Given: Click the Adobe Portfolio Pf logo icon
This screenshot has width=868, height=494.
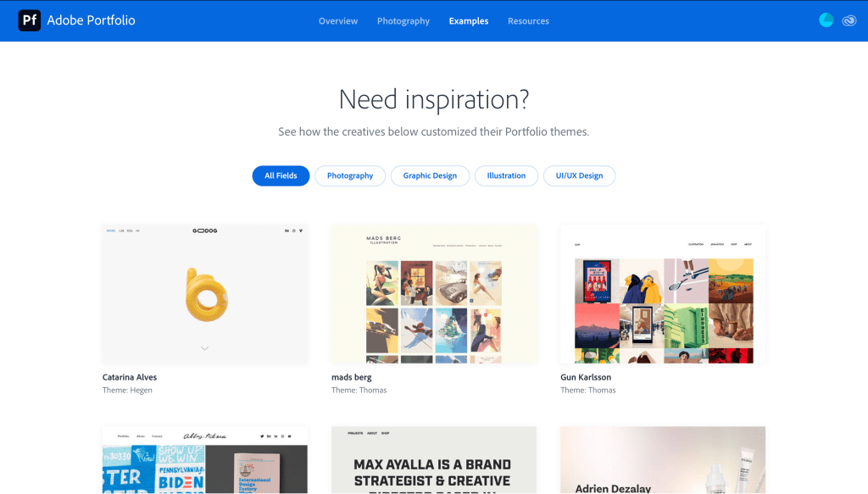Looking at the screenshot, I should (x=29, y=20).
